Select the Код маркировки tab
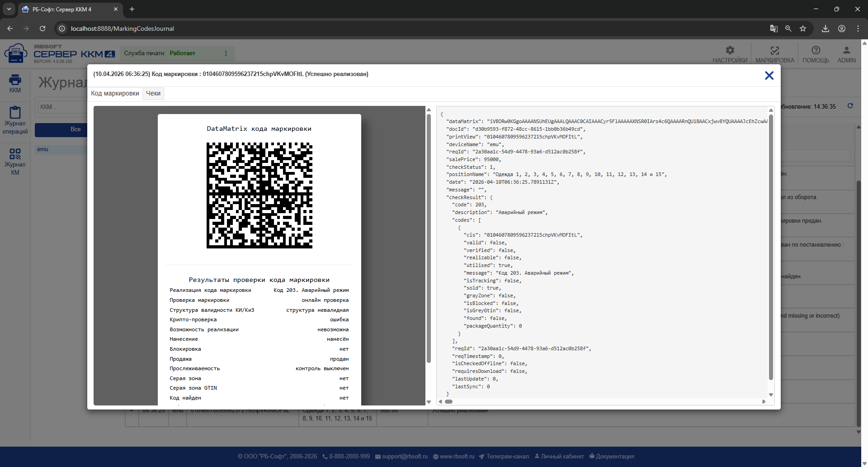 click(115, 94)
